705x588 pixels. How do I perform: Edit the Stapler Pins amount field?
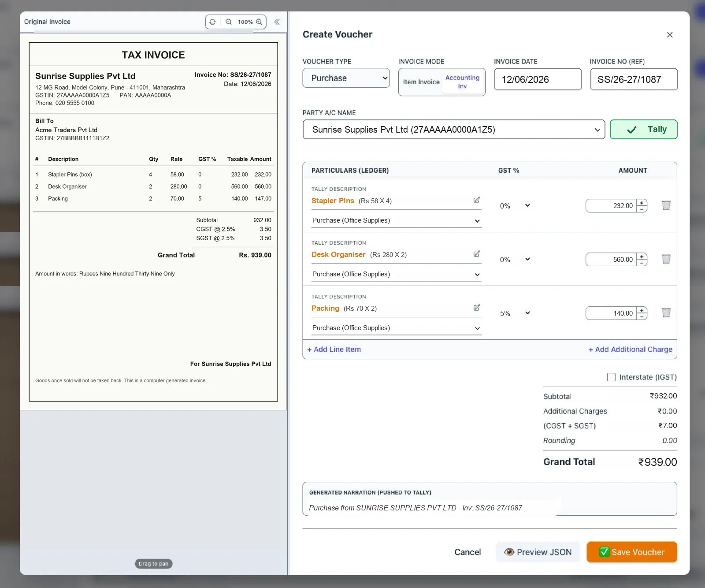tap(611, 206)
